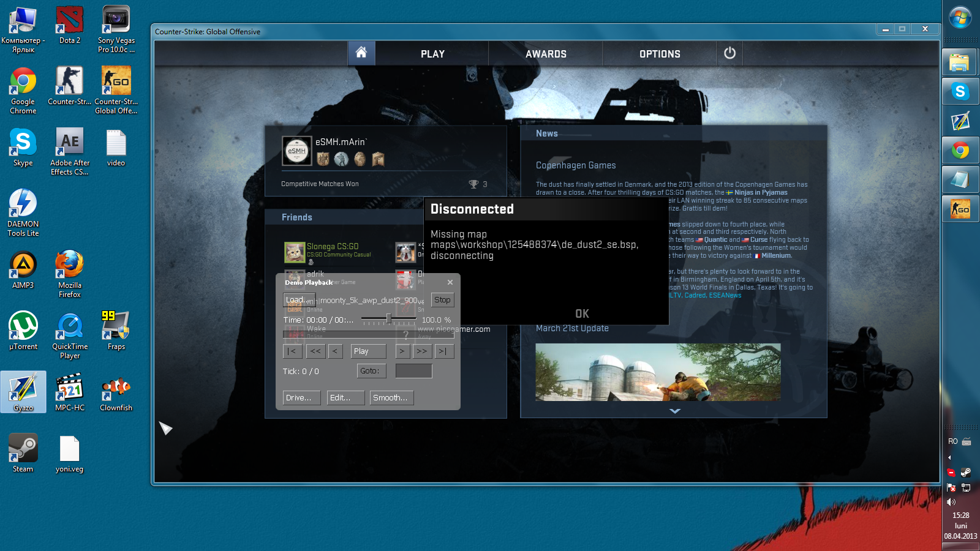Click Stop in Demo Playback
Viewport: 980px width, 551px height.
tap(442, 300)
